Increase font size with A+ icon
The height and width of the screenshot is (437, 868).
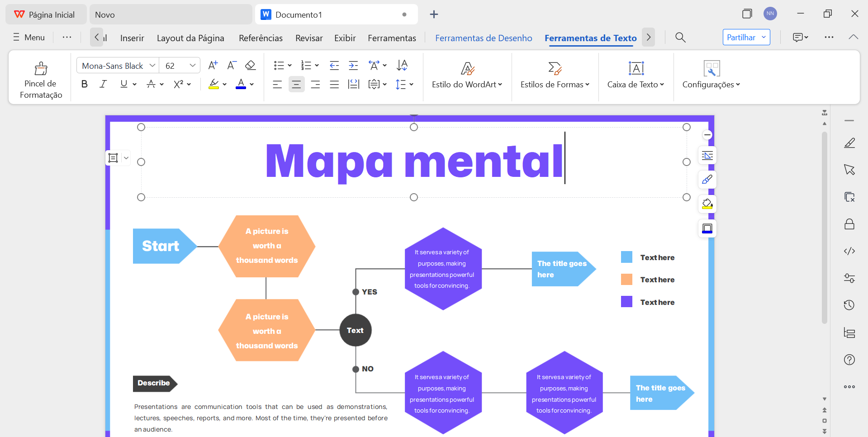coord(213,66)
